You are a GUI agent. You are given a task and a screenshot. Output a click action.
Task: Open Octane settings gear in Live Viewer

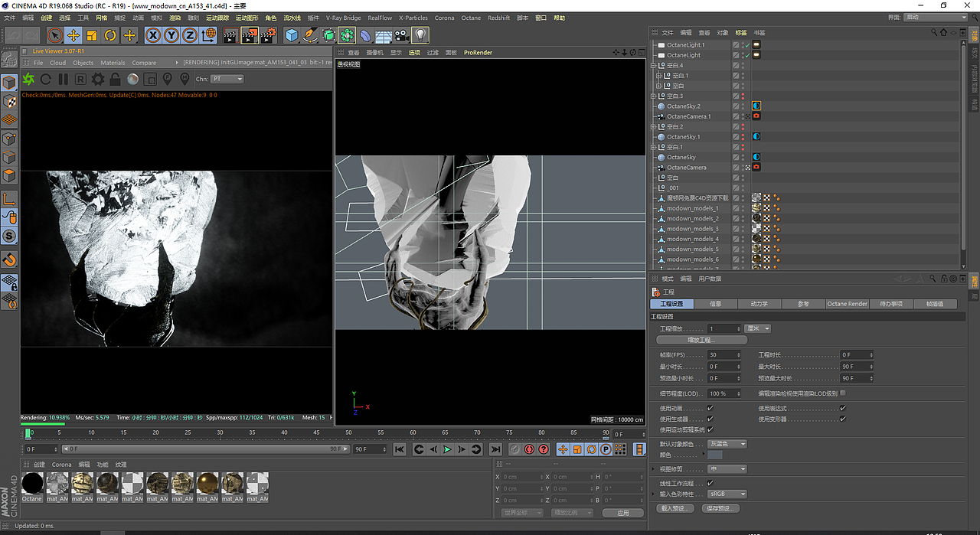click(x=98, y=79)
